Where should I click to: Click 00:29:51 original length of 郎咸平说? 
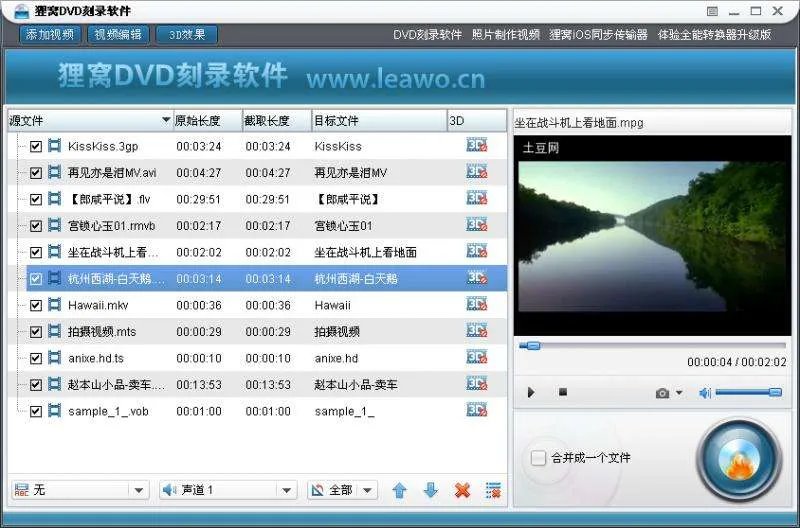tap(198, 199)
